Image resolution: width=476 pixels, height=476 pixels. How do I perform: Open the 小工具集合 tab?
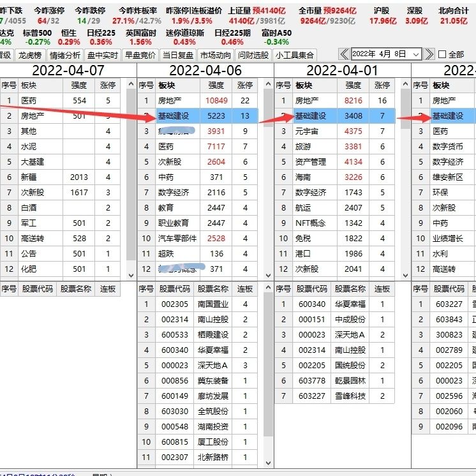click(295, 56)
